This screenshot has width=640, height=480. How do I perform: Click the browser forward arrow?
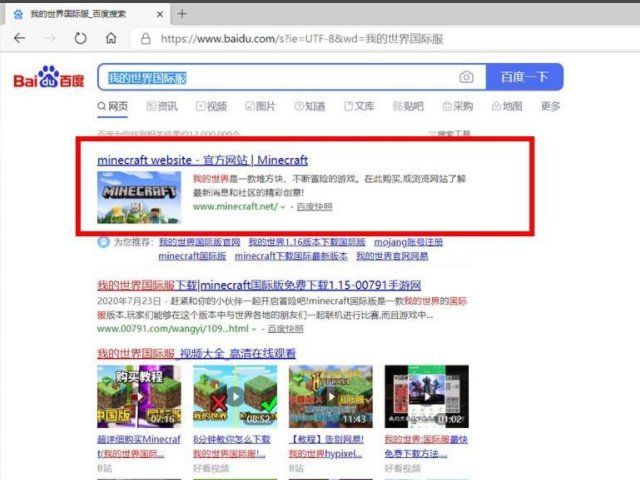tap(50, 38)
